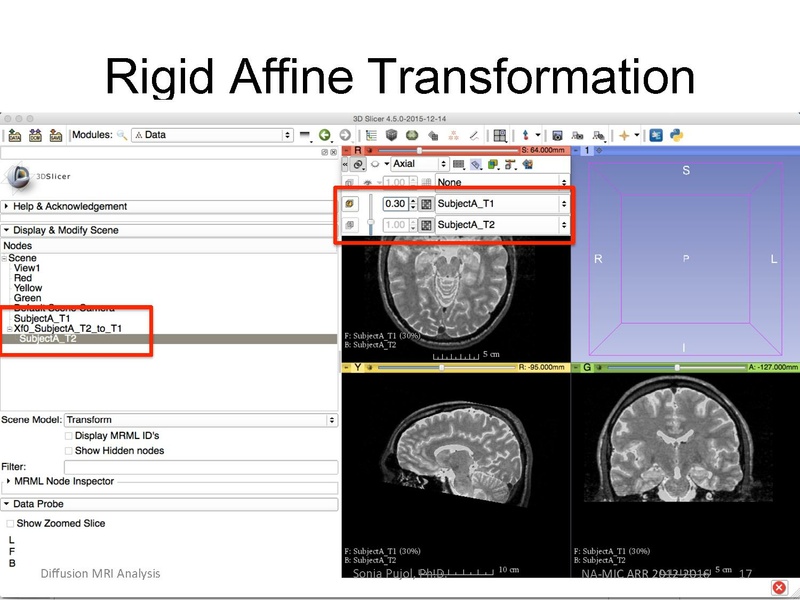800x600 pixels.
Task: Click the slice link icon in Red controller
Action: [x=357, y=164]
